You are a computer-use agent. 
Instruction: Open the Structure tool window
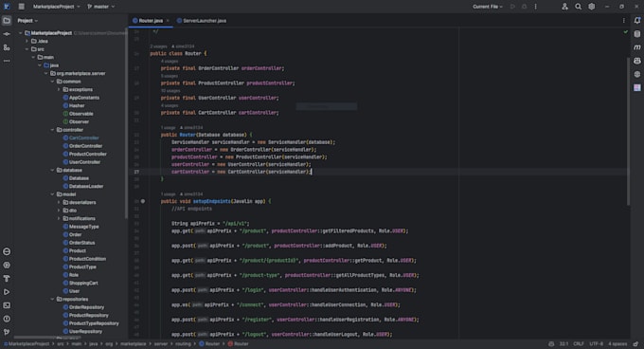tap(7, 47)
